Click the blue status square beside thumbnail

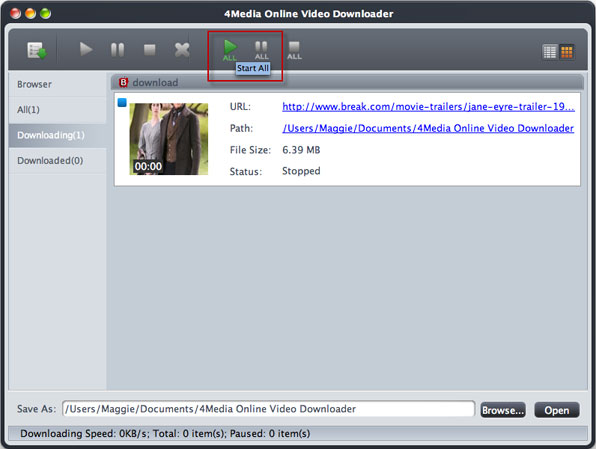122,103
